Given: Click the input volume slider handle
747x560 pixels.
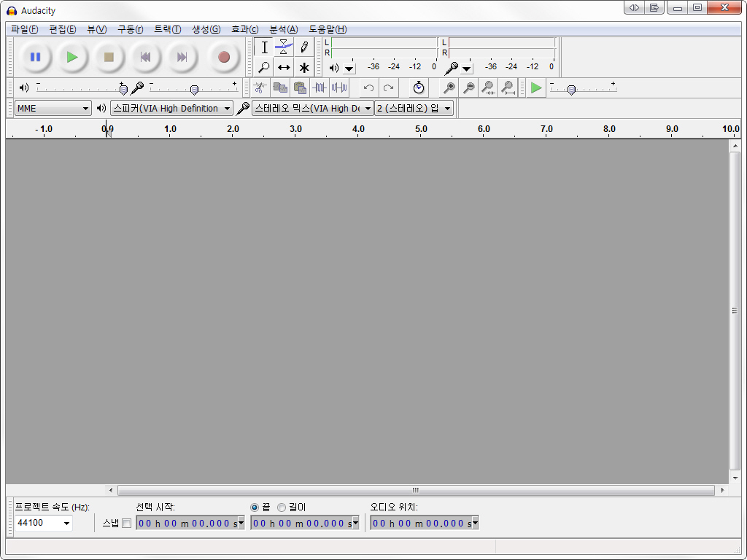Looking at the screenshot, I should click(x=194, y=89).
